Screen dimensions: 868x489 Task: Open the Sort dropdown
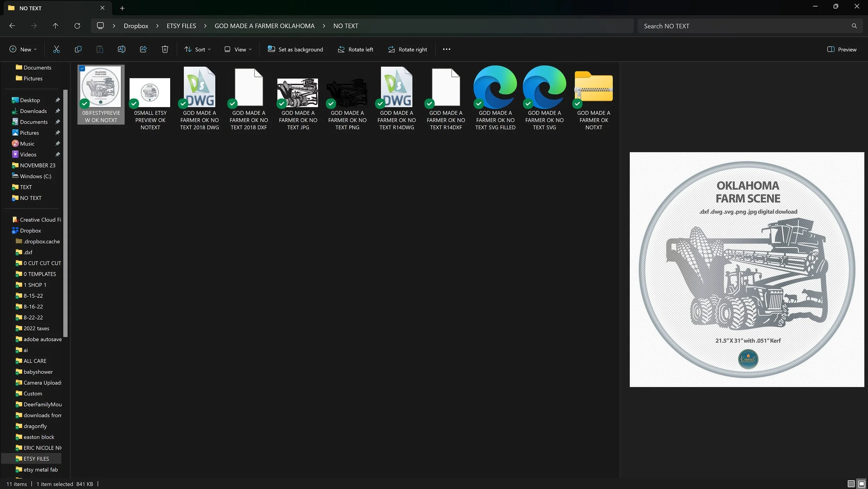[x=198, y=49]
